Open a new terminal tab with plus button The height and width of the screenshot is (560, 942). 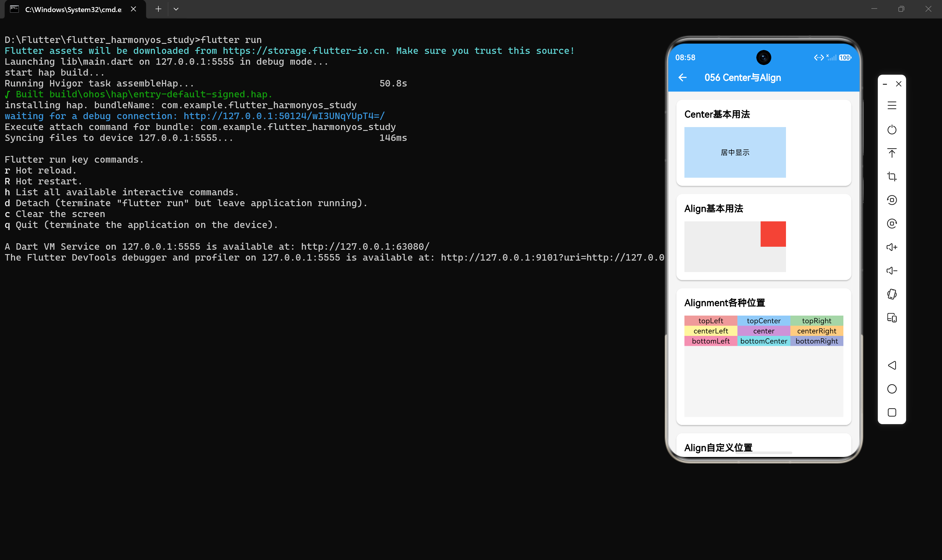[x=158, y=9]
